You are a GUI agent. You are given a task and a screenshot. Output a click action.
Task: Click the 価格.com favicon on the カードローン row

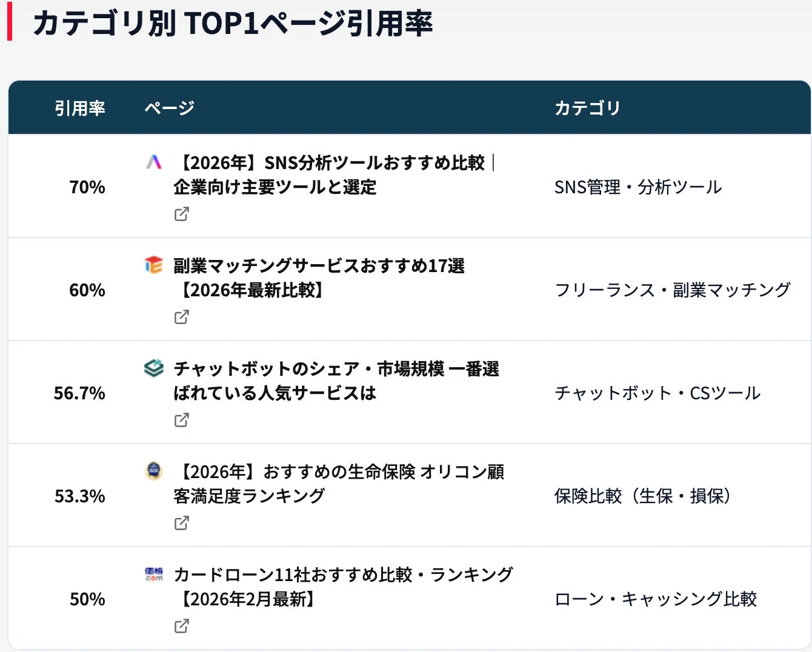[x=154, y=574]
